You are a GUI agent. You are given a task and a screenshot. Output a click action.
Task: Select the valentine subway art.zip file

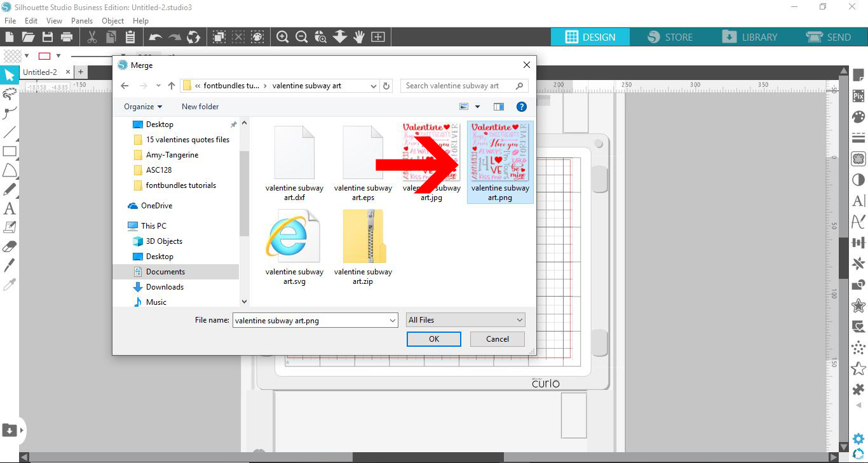pos(363,248)
